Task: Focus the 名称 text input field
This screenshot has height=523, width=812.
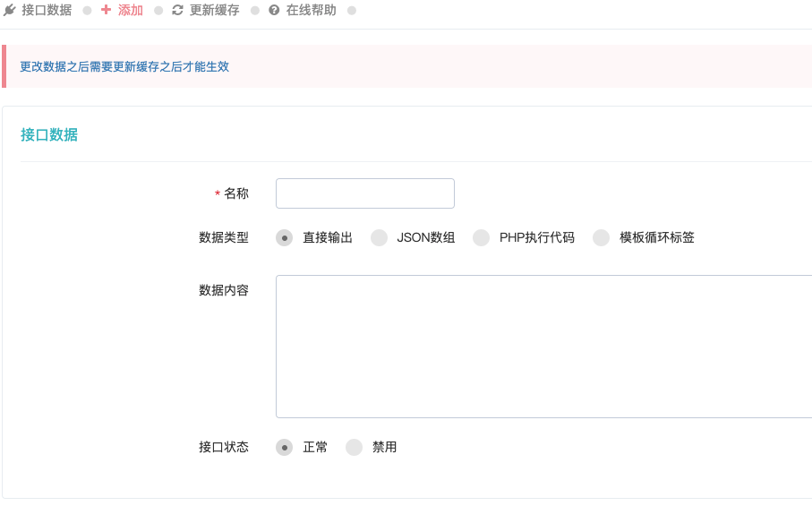Action: [x=364, y=193]
